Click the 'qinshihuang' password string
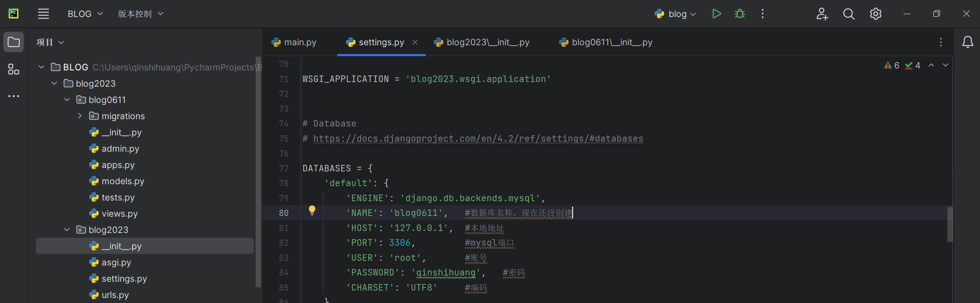This screenshot has width=980, height=303. [x=446, y=272]
